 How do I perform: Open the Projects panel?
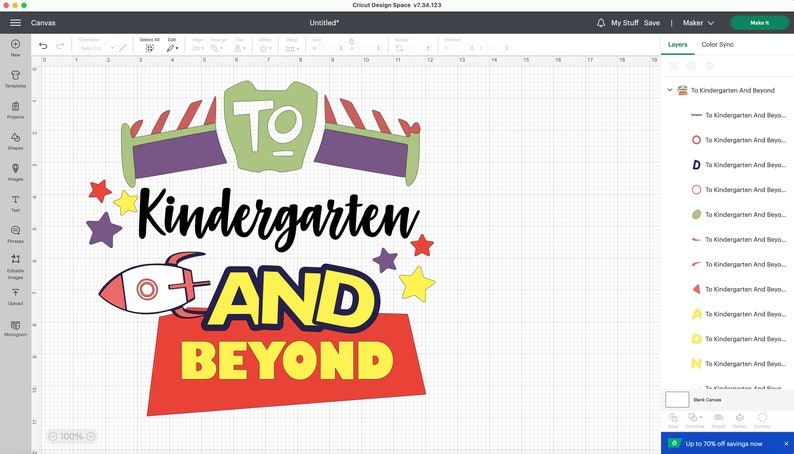tap(16, 110)
